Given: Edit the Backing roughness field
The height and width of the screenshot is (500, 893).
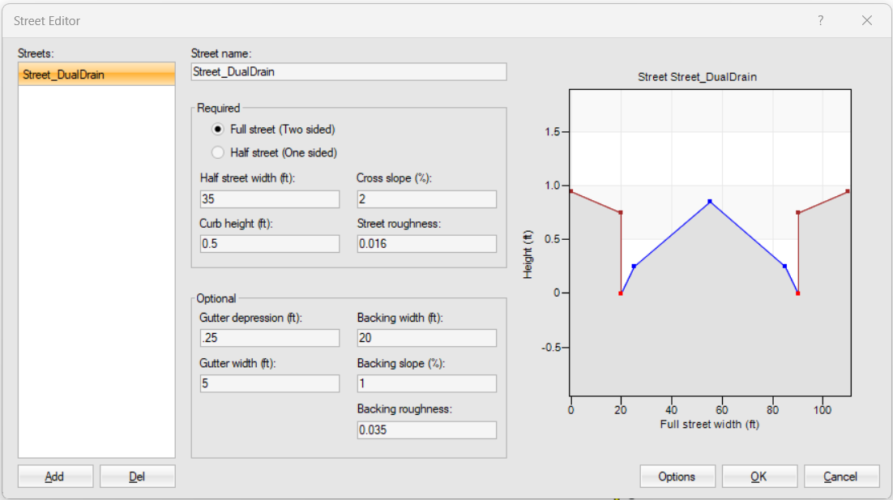Looking at the screenshot, I should [x=427, y=430].
